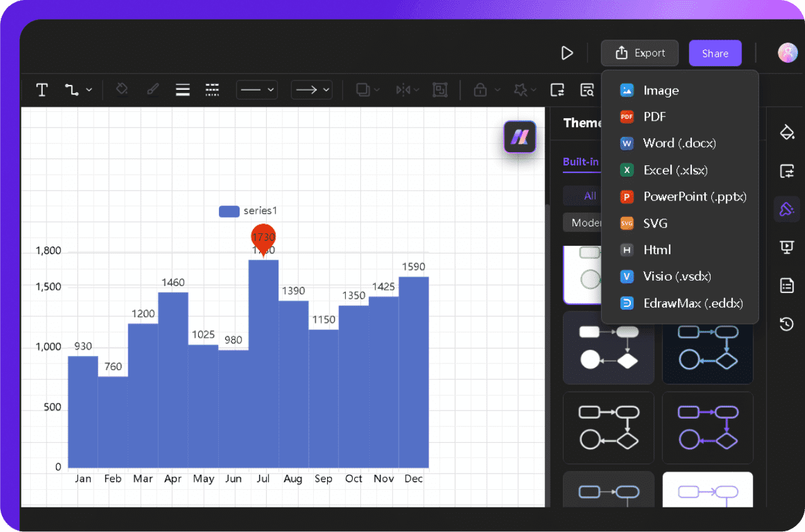Open the Edraw AI assistant icon on canvas

pyautogui.click(x=519, y=136)
